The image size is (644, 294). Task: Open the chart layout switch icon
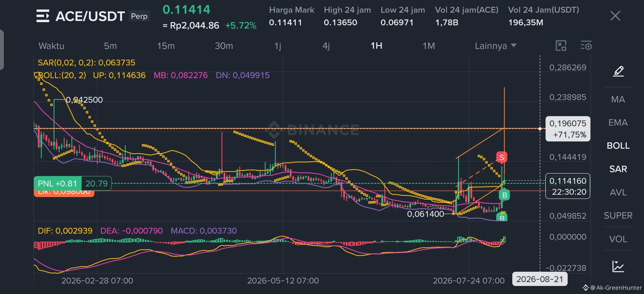click(x=561, y=46)
